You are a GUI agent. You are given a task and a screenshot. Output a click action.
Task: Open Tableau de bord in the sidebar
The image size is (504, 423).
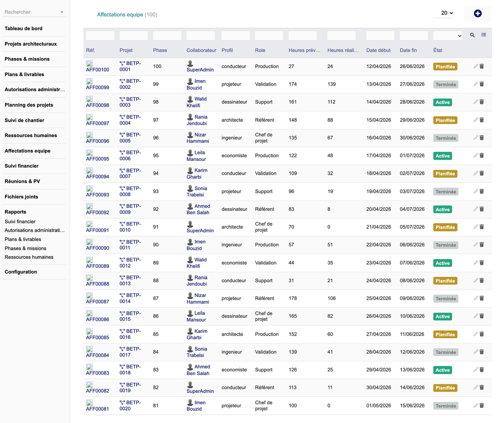point(24,29)
